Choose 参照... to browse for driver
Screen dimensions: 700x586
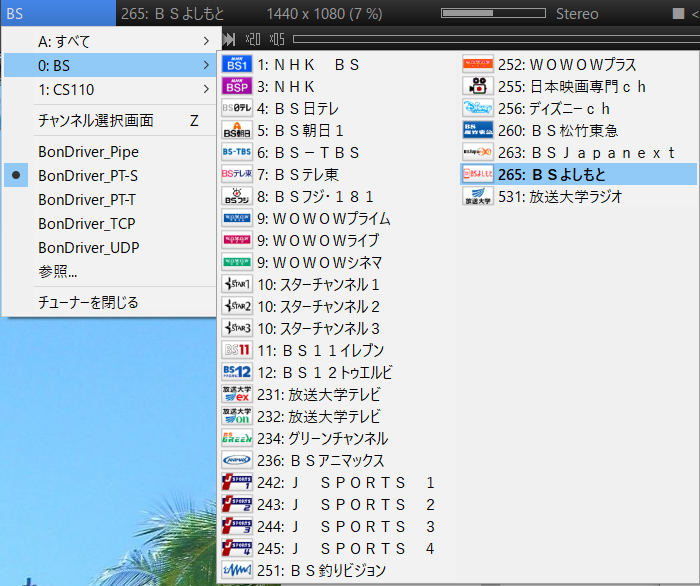pos(110,271)
